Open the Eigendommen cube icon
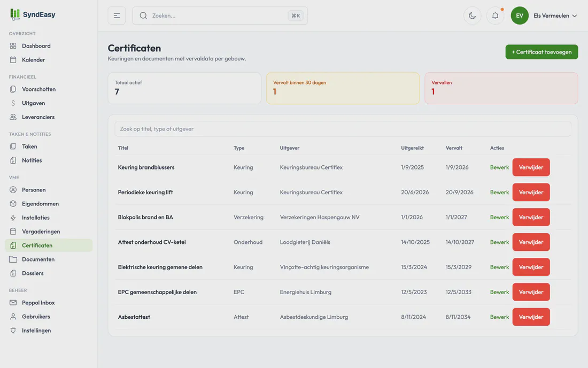 (13, 204)
